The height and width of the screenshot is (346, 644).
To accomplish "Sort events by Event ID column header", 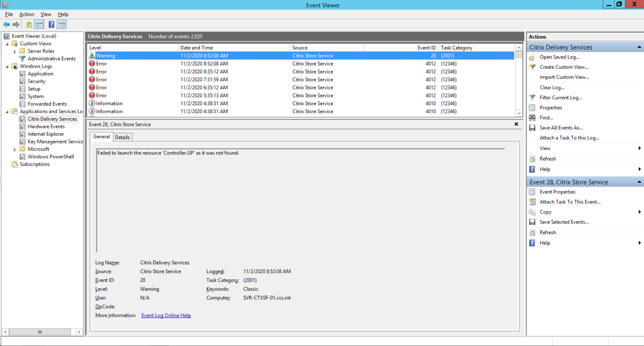I will (x=401, y=48).
